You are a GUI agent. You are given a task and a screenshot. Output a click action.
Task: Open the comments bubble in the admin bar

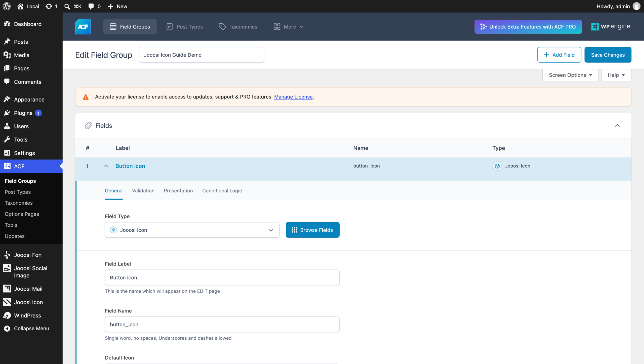point(94,6)
